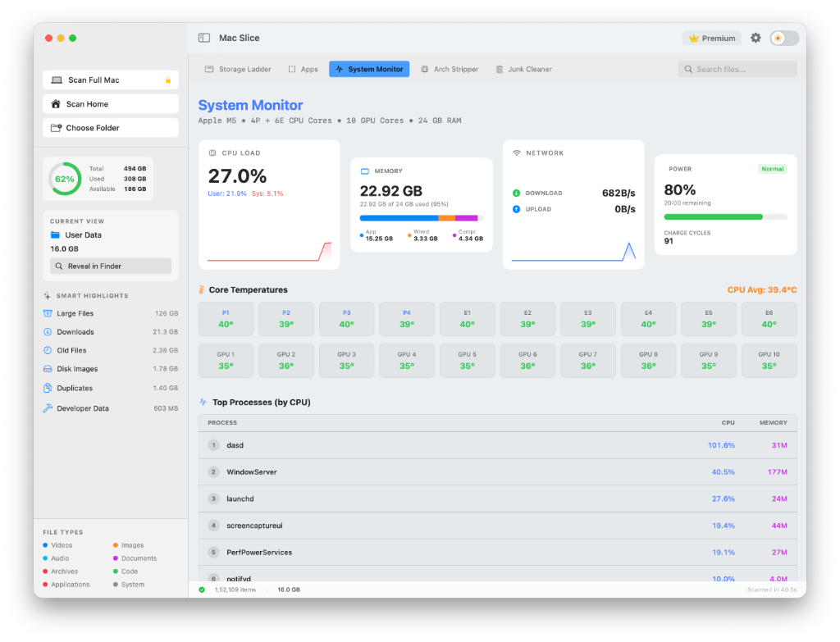This screenshot has height=642, width=840.
Task: Click the Large Files icon
Action: pyautogui.click(x=48, y=314)
